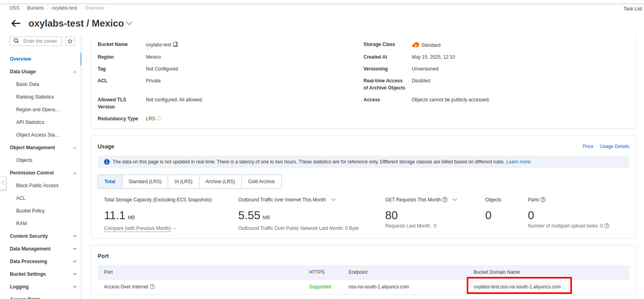Click the Learn more link

click(x=518, y=162)
